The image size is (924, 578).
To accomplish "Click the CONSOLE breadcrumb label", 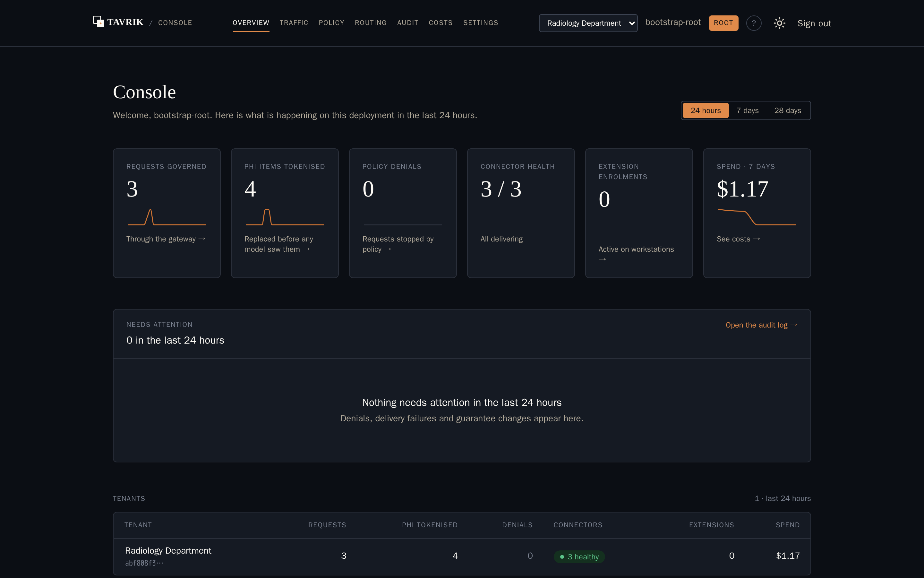I will pyautogui.click(x=175, y=23).
